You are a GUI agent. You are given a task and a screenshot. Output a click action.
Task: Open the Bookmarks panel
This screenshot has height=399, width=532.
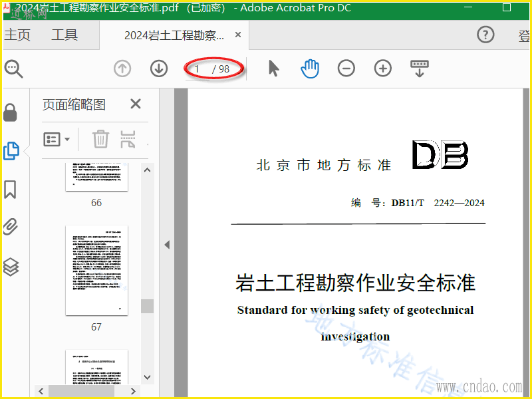coord(10,190)
